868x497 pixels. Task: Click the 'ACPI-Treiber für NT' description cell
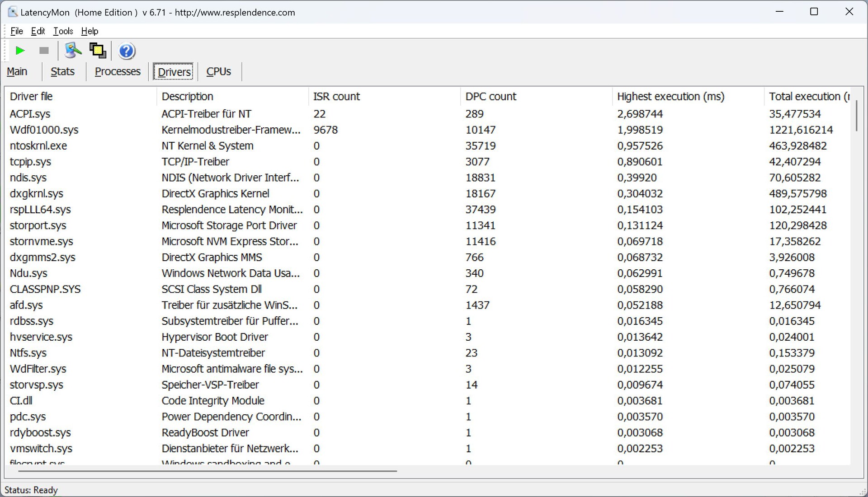(x=206, y=114)
